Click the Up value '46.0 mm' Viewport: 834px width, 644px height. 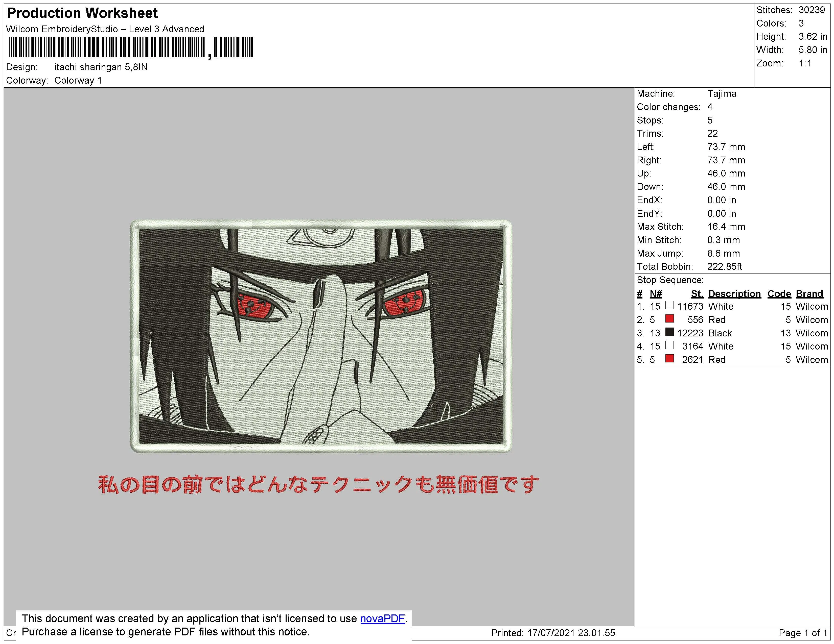tap(726, 174)
